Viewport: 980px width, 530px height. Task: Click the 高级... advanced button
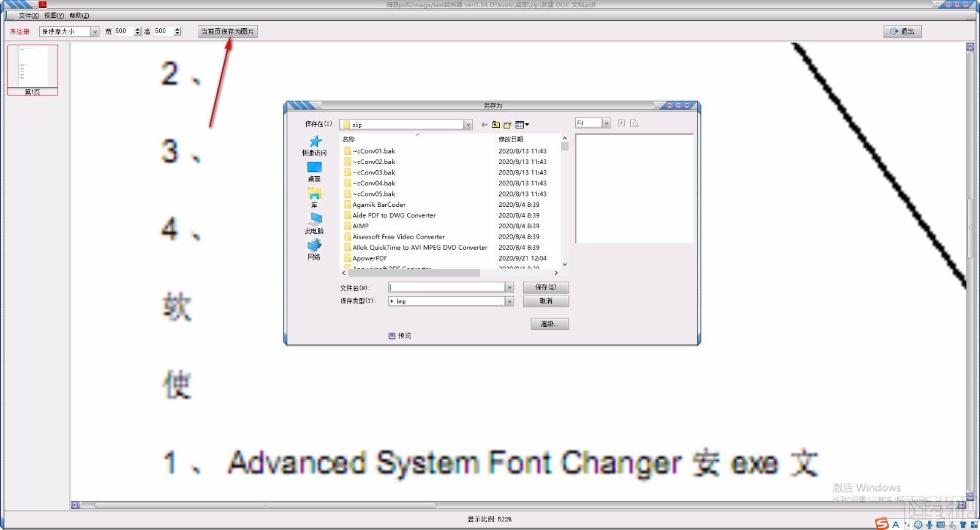pos(549,324)
